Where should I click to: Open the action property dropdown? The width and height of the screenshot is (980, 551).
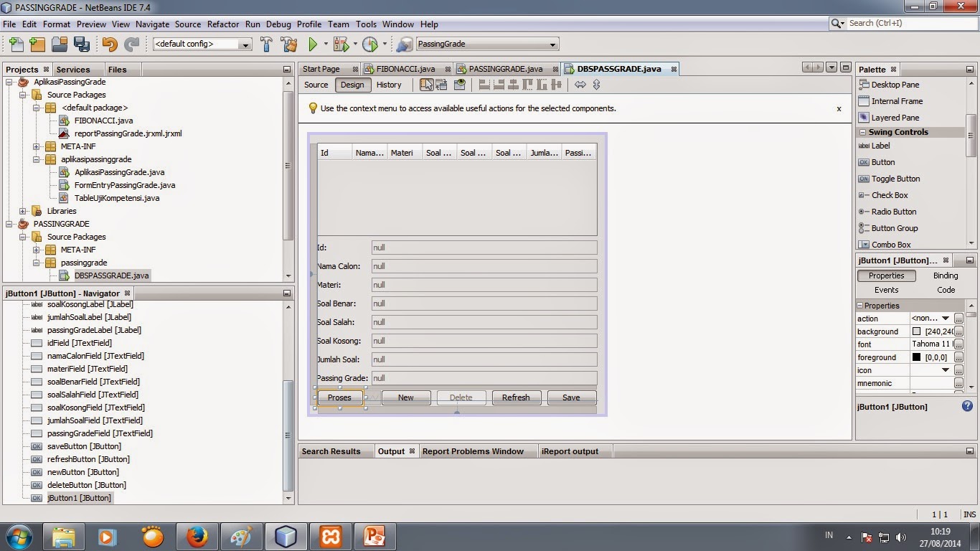click(946, 319)
